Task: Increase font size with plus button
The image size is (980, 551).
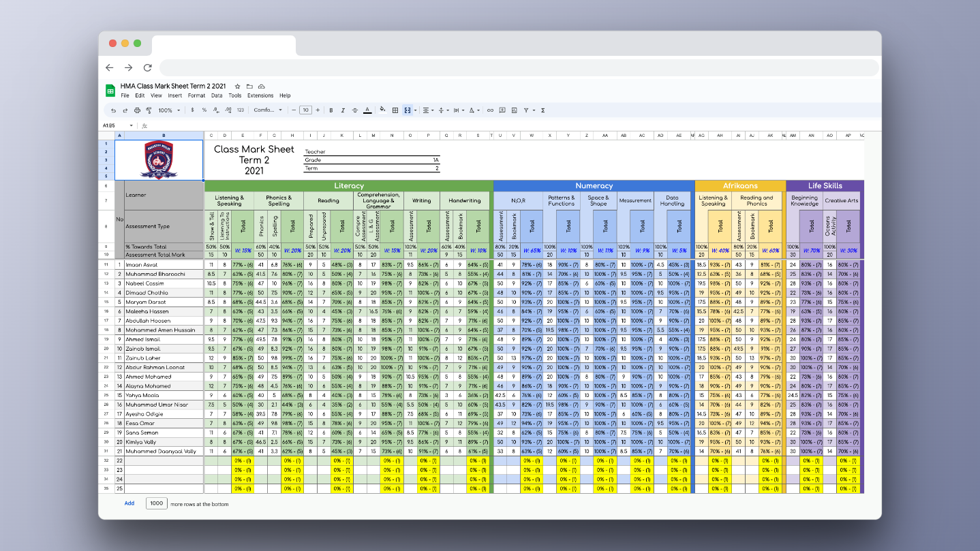Action: 318,110
